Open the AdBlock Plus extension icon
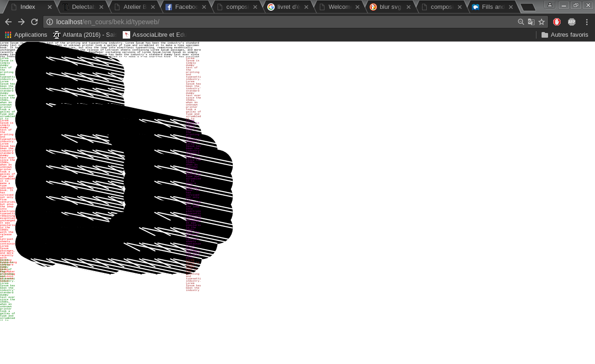This screenshot has height=364, width=595. click(572, 22)
